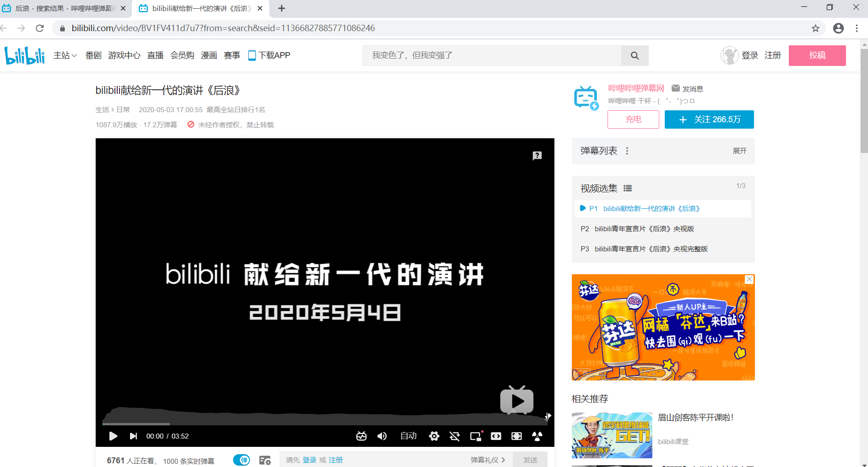
Task: Open 游戏中心 navigation item
Action: 124,55
